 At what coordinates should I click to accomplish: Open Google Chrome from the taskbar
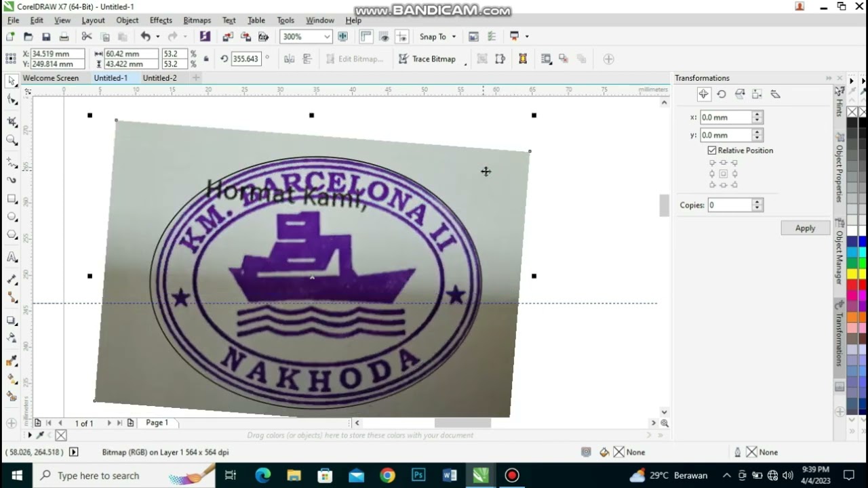[x=387, y=475]
